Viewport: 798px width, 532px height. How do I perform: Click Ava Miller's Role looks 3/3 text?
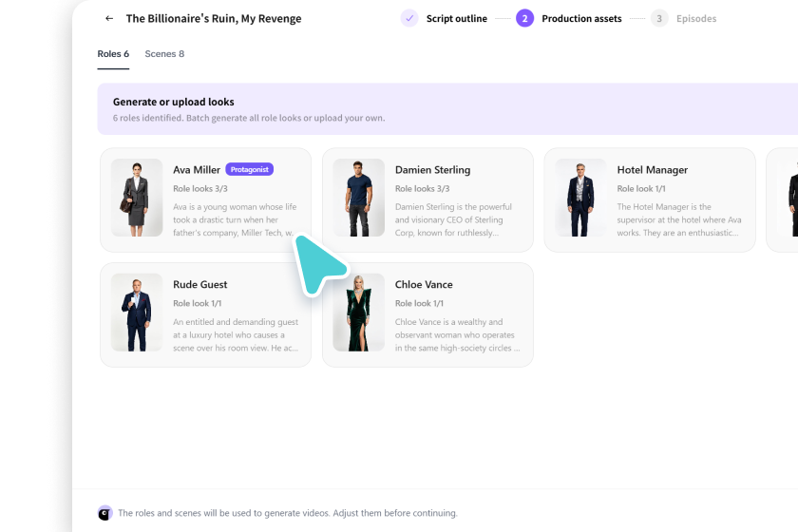(x=200, y=188)
